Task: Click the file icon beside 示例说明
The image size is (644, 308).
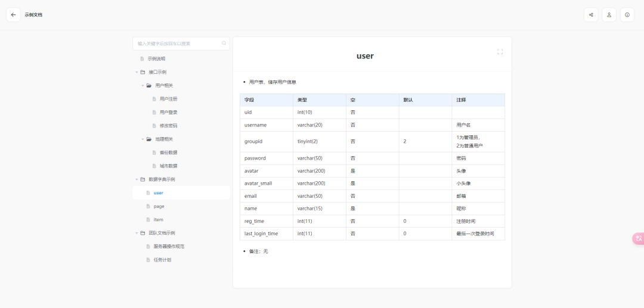Action: pos(142,59)
